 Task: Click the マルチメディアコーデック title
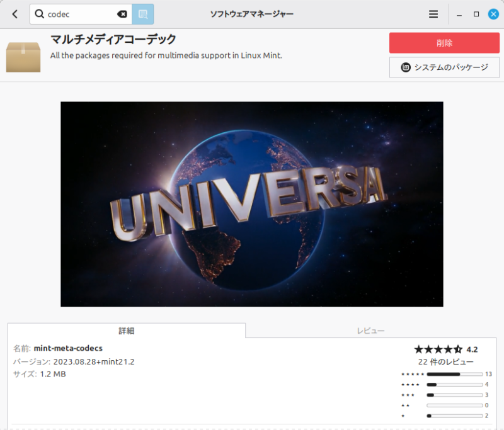click(113, 40)
